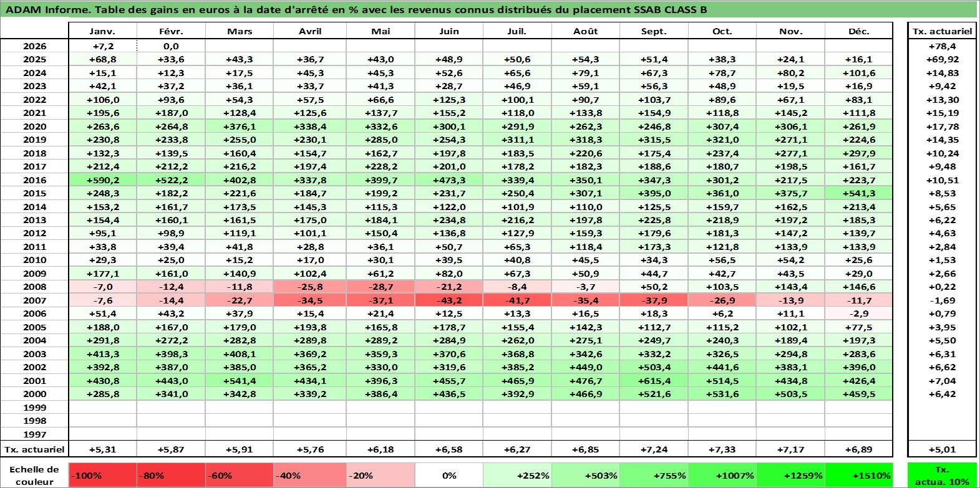Click the 2016 year row label
The image size is (980, 488).
pos(35,180)
